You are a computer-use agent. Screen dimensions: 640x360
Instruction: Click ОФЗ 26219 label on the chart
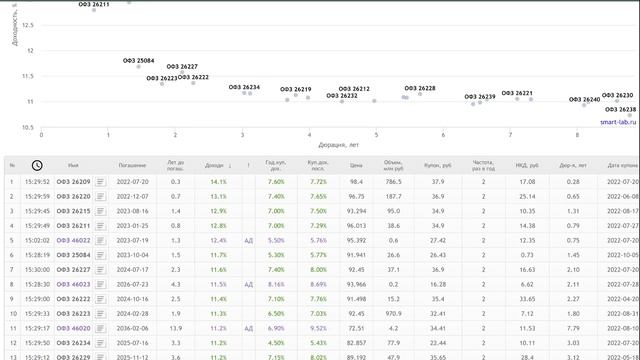pos(296,89)
